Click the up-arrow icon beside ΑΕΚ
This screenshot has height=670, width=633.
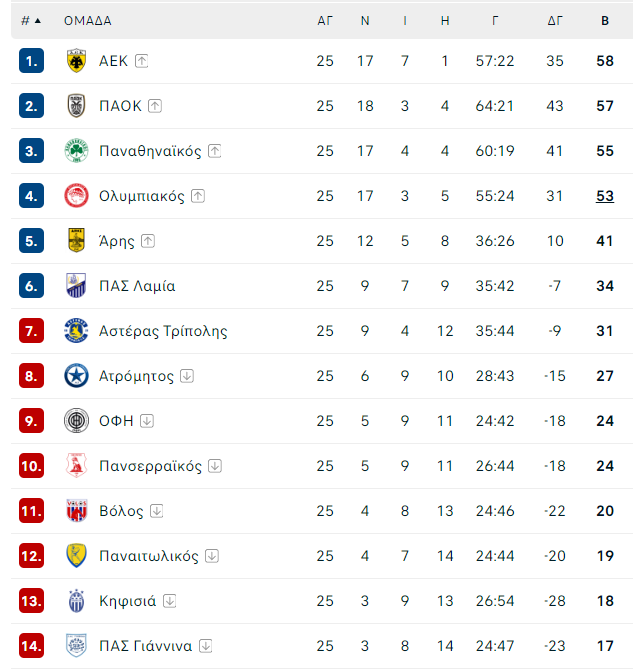click(x=141, y=61)
